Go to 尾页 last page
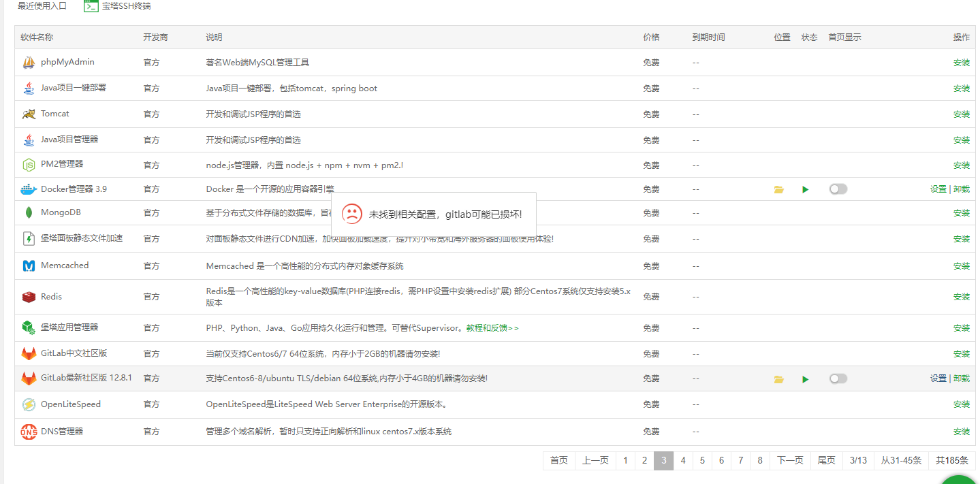 (827, 461)
